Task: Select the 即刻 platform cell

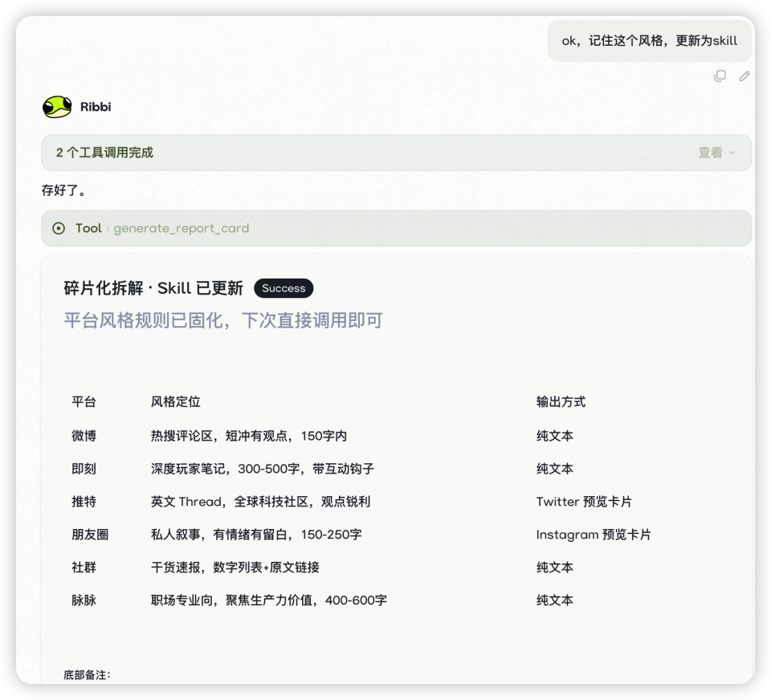Action: coord(84,469)
